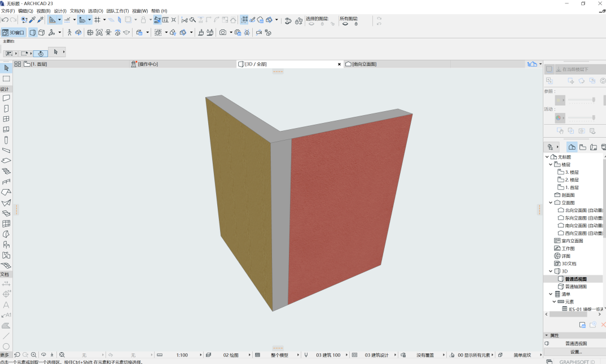This screenshot has width=606, height=364.
Task: Click the walking person explore icon
Action: 69,33
